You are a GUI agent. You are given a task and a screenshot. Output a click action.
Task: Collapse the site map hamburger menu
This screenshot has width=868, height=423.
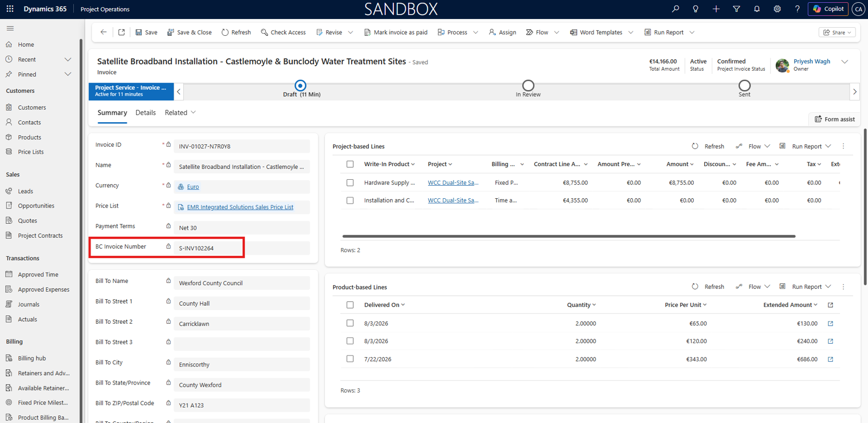[x=10, y=28]
